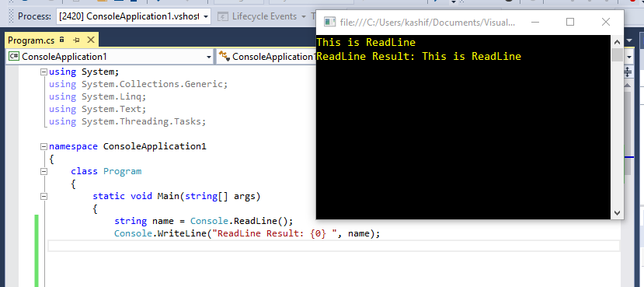Click 'Console.ReadLine()' call in code
The height and width of the screenshot is (287, 644).
(x=239, y=221)
